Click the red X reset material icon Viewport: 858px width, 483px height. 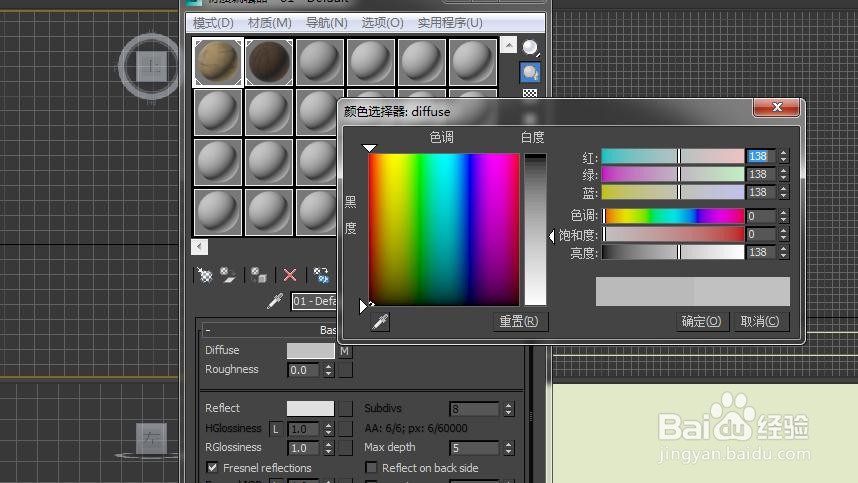click(x=289, y=275)
